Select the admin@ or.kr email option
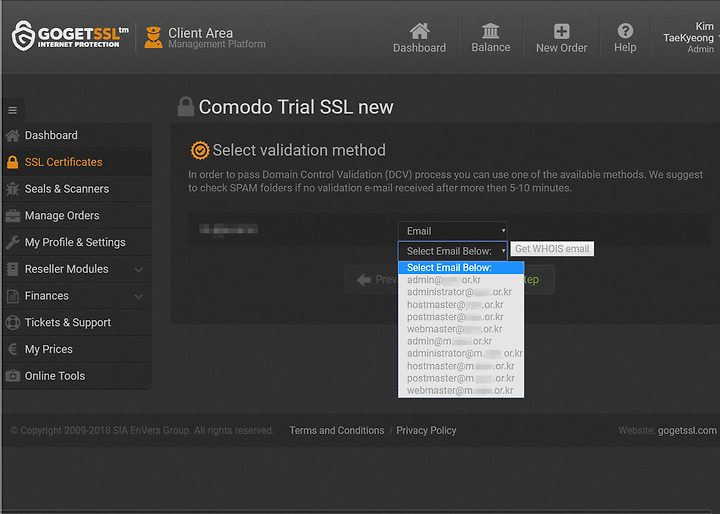The image size is (720, 514). 461,280
